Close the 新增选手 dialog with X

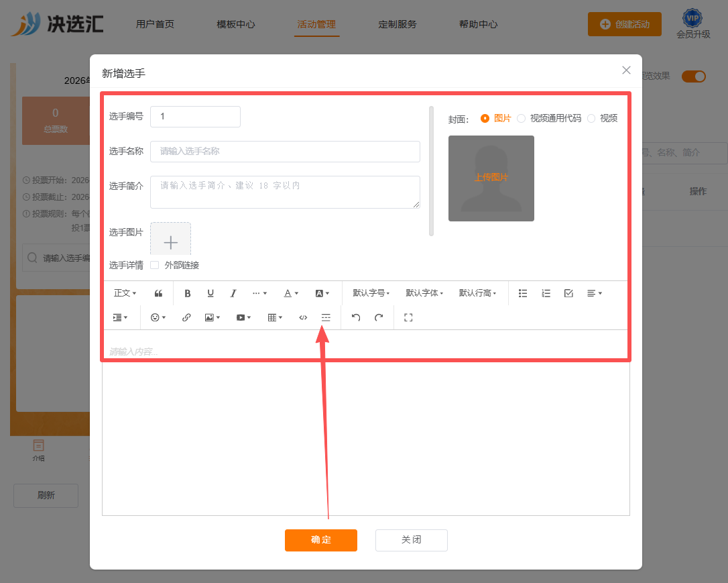pyautogui.click(x=626, y=70)
